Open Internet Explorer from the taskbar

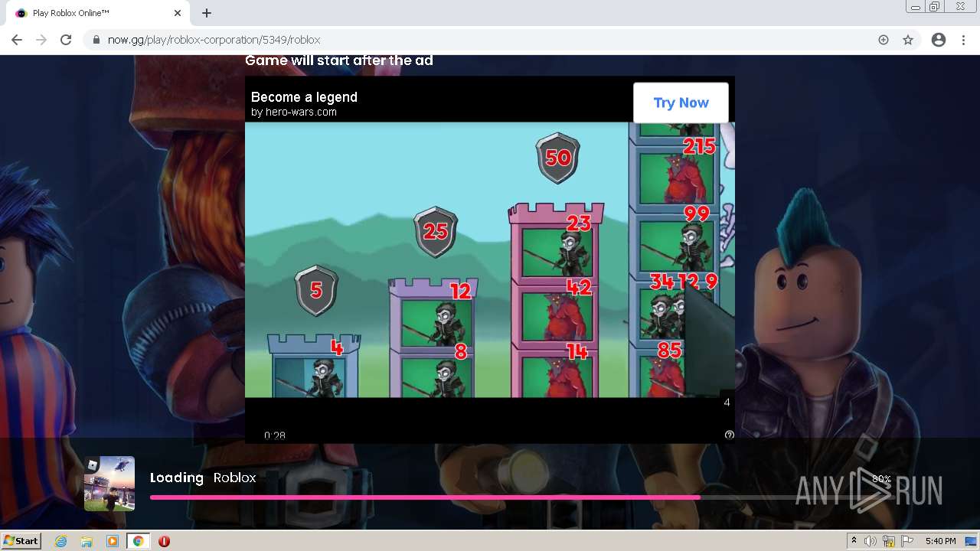[x=61, y=541]
